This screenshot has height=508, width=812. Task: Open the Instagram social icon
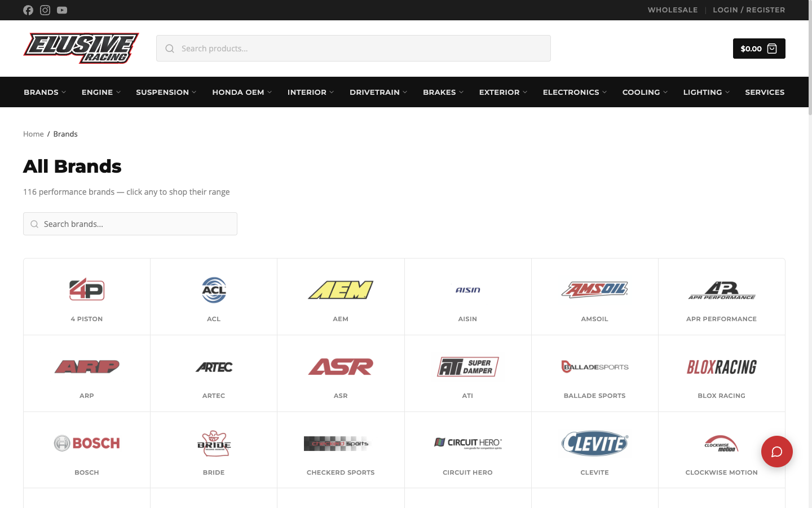coord(45,10)
